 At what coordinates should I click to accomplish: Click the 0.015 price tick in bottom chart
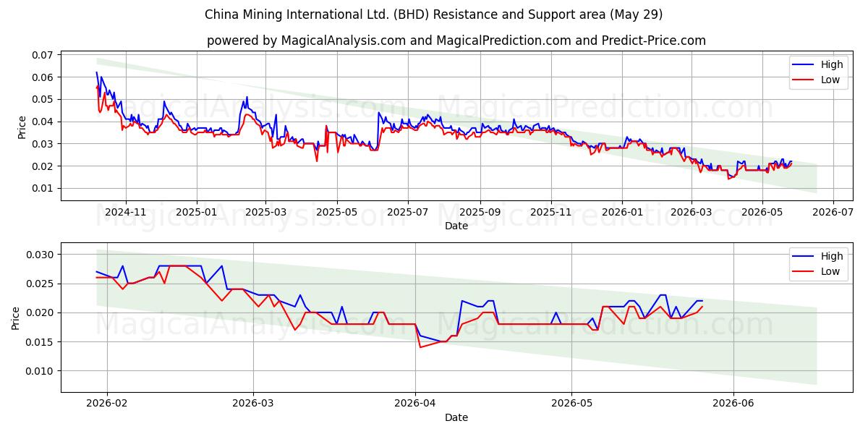pos(41,342)
